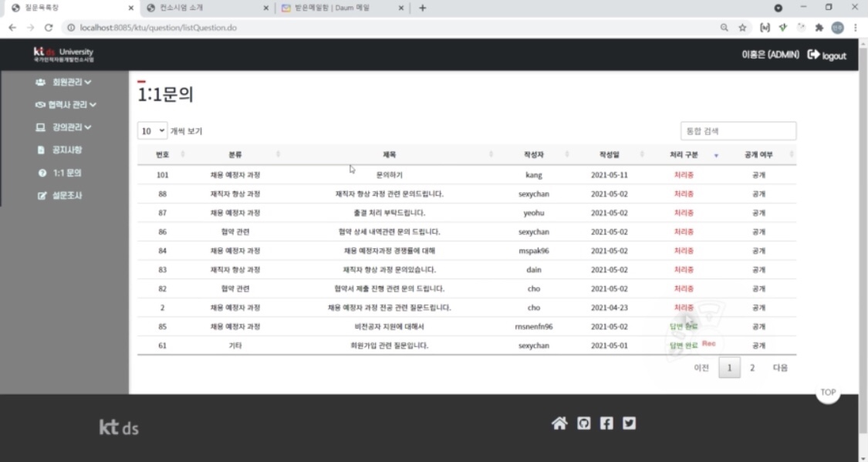Open 재직자 향상 과정 관련 문의드립니다.
The width and height of the screenshot is (868, 462).
pyautogui.click(x=389, y=194)
